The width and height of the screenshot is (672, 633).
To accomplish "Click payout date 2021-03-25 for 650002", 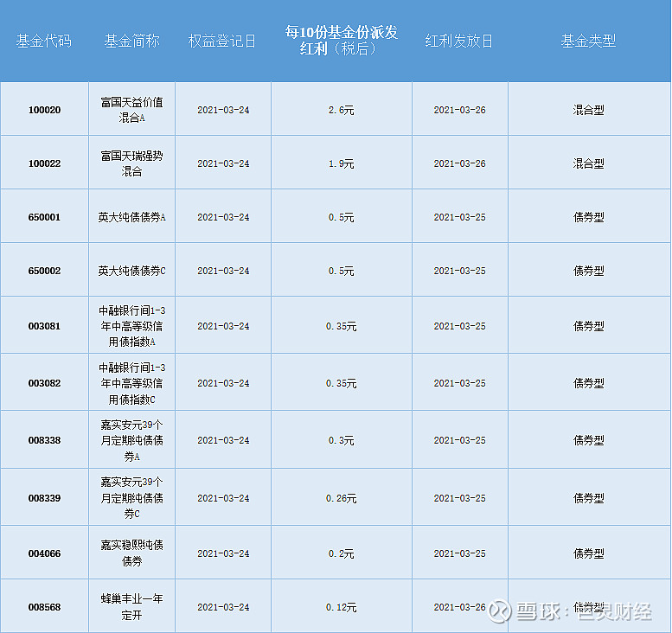I will coord(459,271).
